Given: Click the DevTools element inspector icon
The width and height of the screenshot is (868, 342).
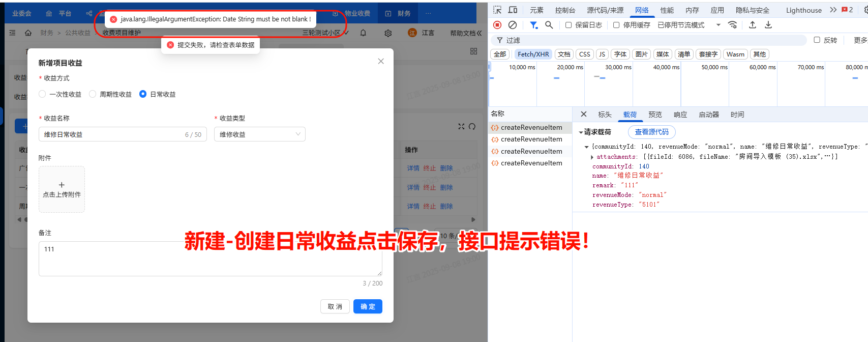Looking at the screenshot, I should [x=497, y=10].
